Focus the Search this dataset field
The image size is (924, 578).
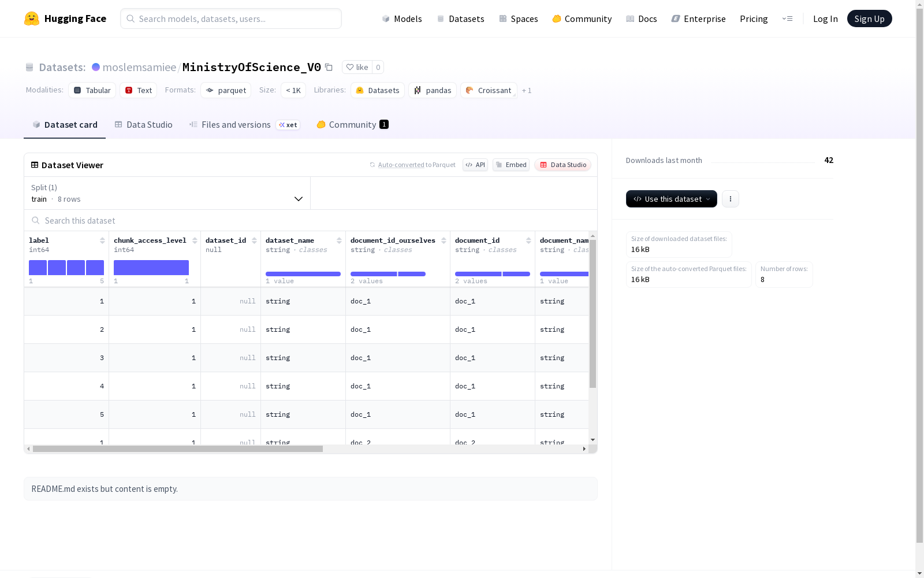(x=311, y=220)
